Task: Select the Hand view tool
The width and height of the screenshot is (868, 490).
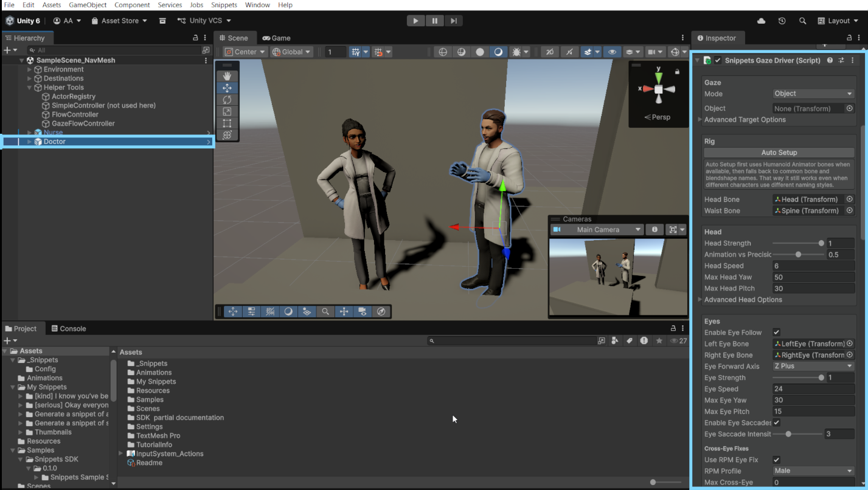Action: 227,76
